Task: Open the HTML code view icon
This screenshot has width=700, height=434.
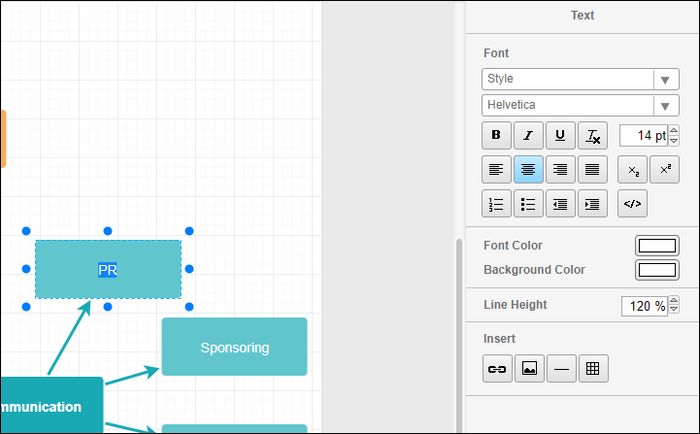Action: [632, 204]
